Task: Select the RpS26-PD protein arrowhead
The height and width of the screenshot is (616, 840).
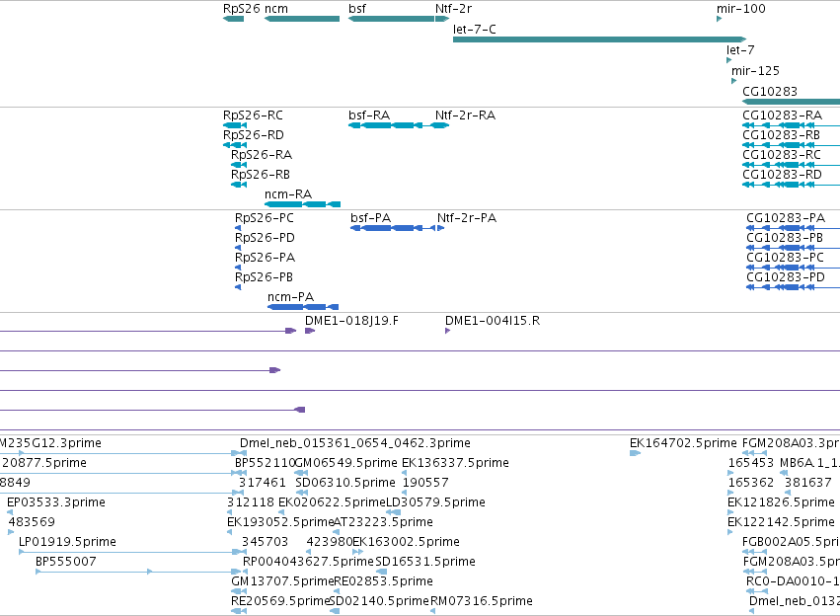Action: point(238,248)
